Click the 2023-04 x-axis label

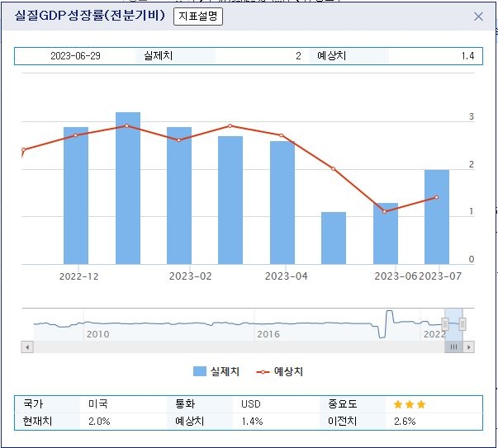(286, 276)
